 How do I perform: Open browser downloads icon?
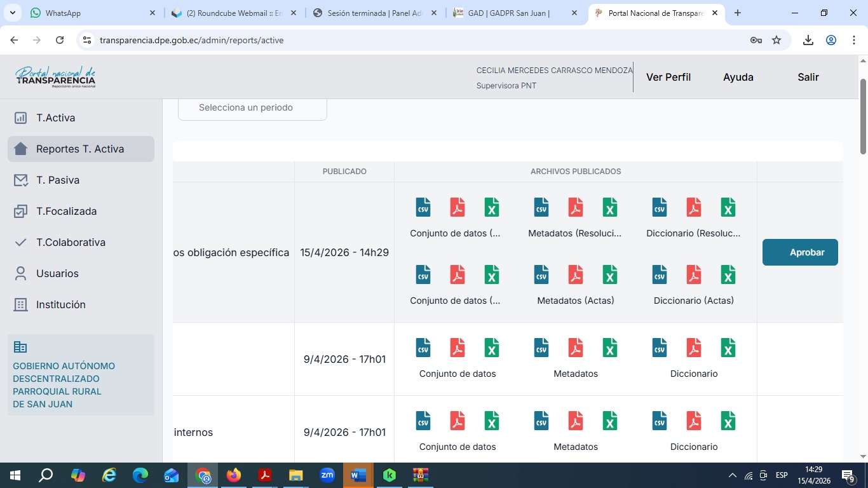808,40
